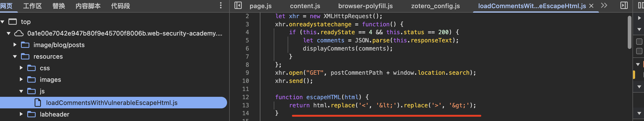644x121 pixels.
Task: Click the resources folder icon
Action: pyautogui.click(x=25, y=56)
